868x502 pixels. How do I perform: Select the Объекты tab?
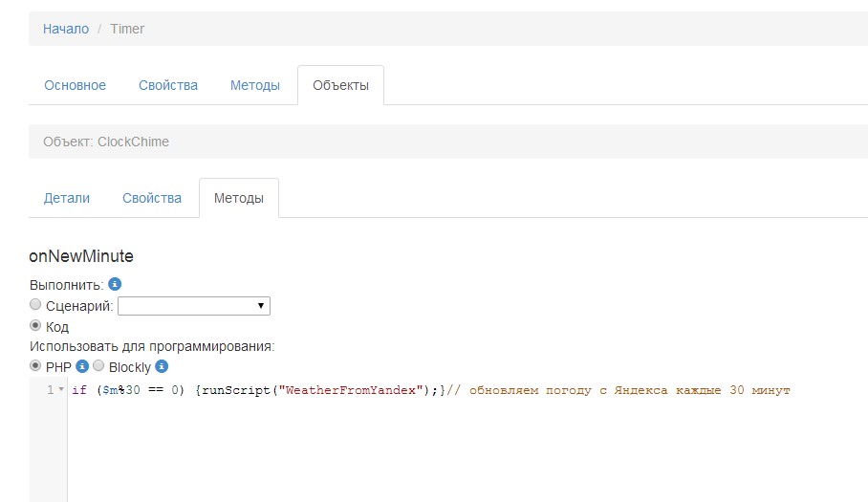click(x=340, y=85)
